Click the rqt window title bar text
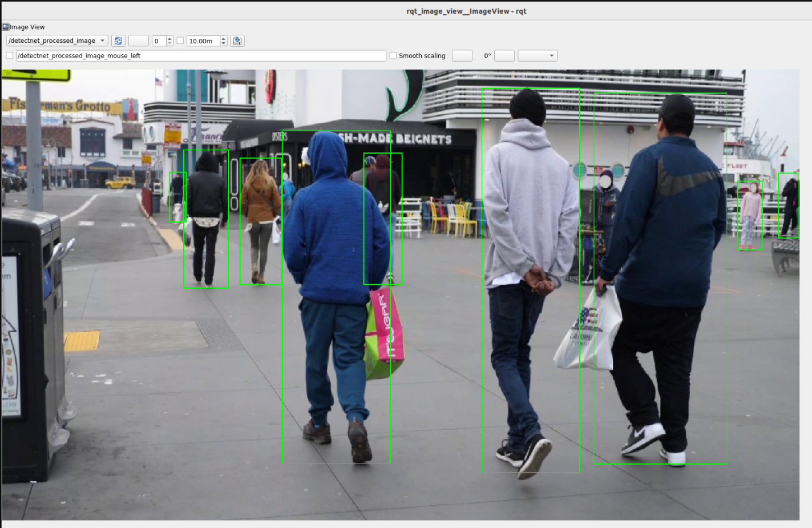812x528 pixels. coord(466,11)
